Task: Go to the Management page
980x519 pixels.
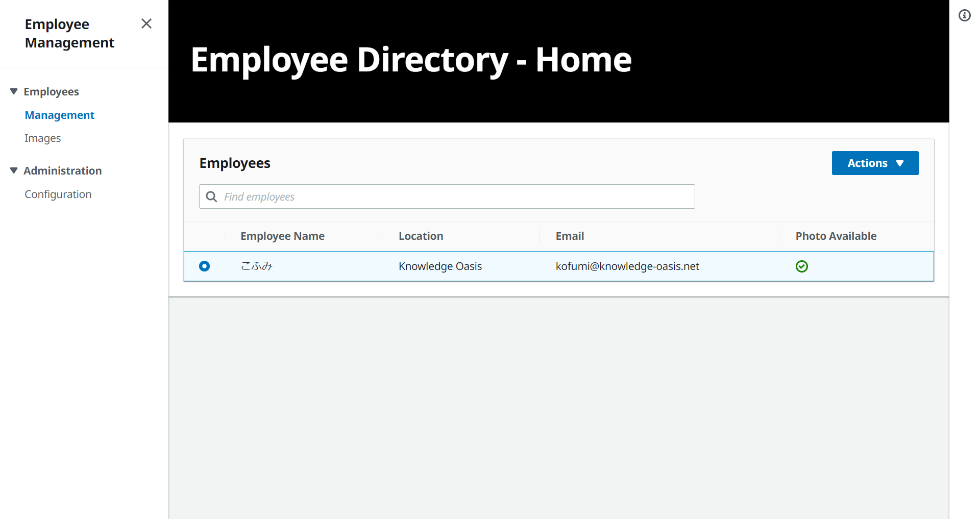Action: (60, 115)
